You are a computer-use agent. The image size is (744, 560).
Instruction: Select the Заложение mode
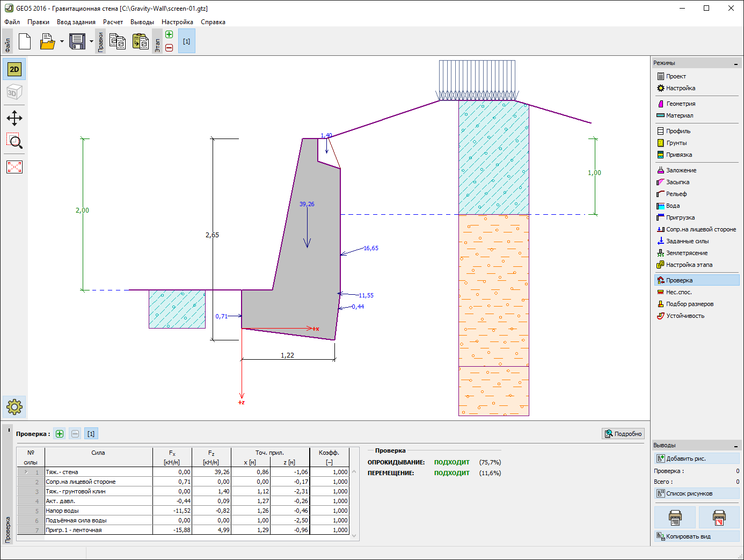click(697, 170)
